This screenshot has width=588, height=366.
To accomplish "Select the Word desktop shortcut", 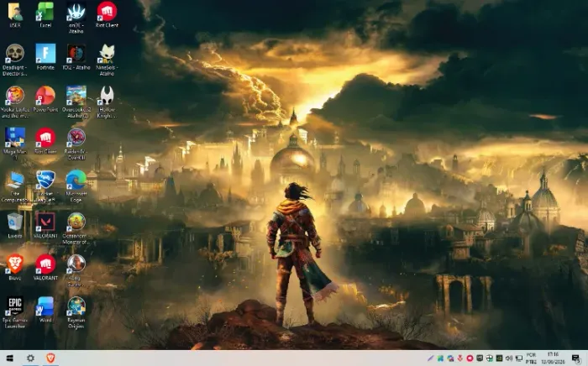I will click(x=45, y=310).
